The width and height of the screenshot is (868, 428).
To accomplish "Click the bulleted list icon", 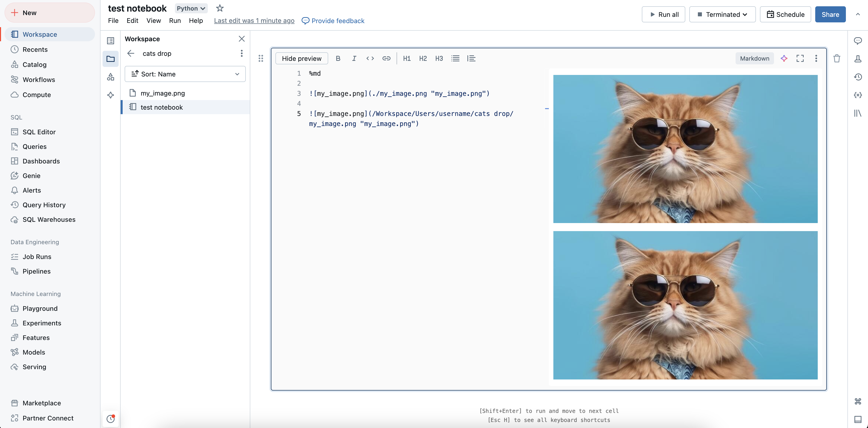I will click(455, 58).
